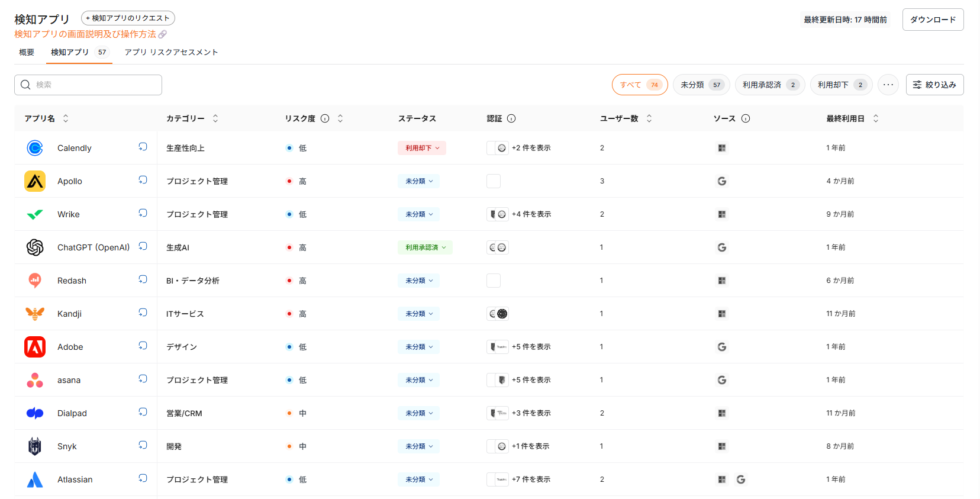Sort the table by アプリ名
Screen dimensions: 980x499
pyautogui.click(x=66, y=118)
